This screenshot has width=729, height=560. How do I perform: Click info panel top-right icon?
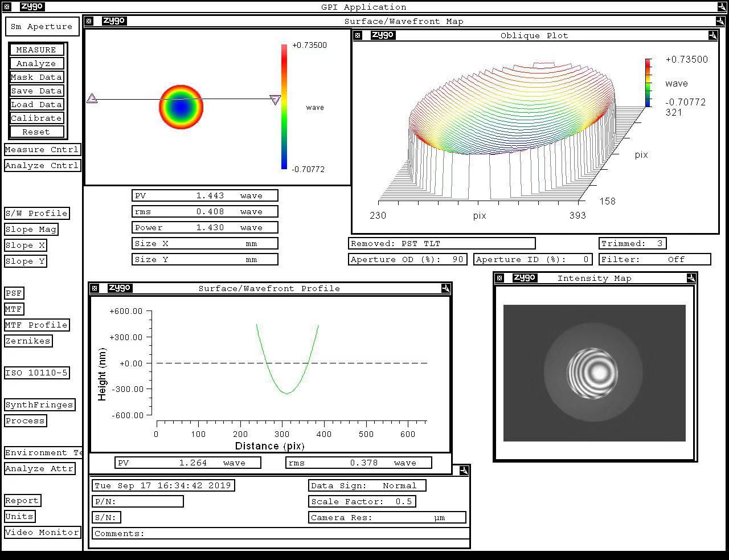tap(464, 471)
